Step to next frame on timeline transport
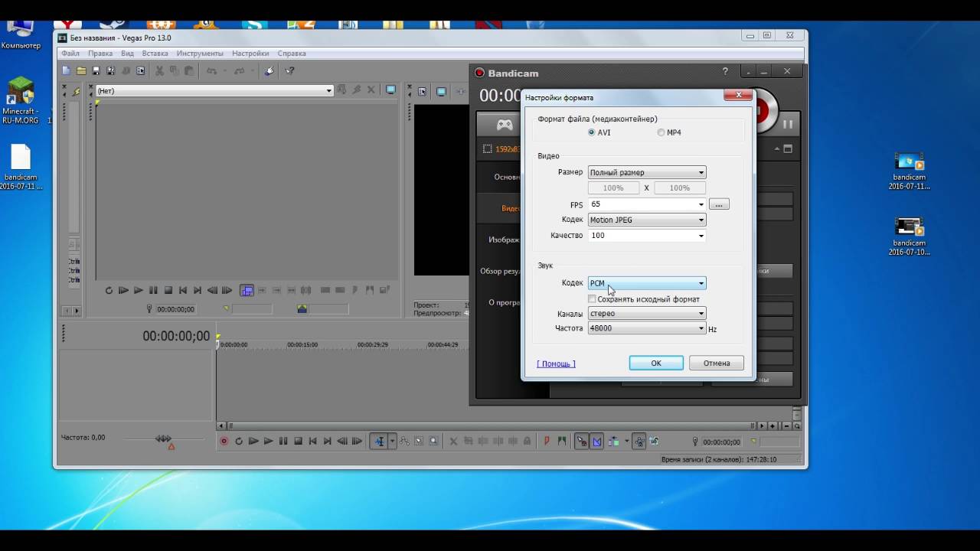The height and width of the screenshot is (551, 980). [x=357, y=441]
